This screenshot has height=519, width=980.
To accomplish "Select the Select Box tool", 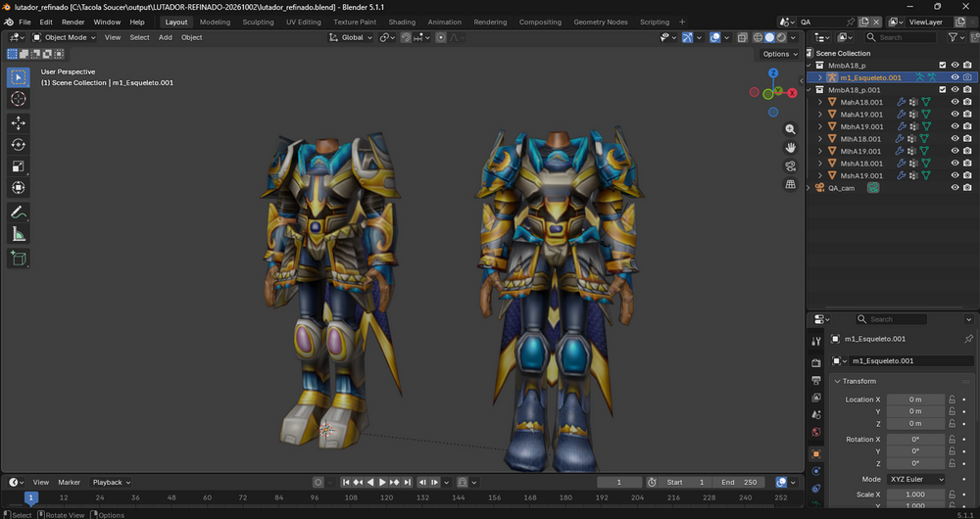I will tap(18, 77).
